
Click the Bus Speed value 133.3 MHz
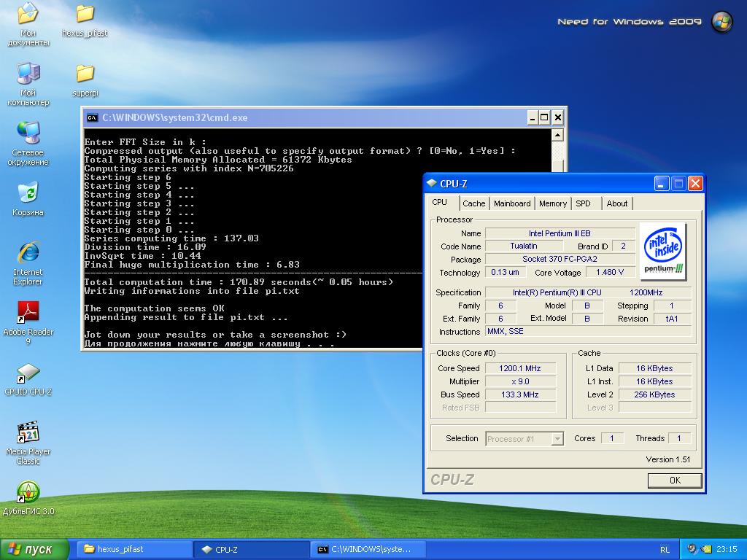(520, 394)
